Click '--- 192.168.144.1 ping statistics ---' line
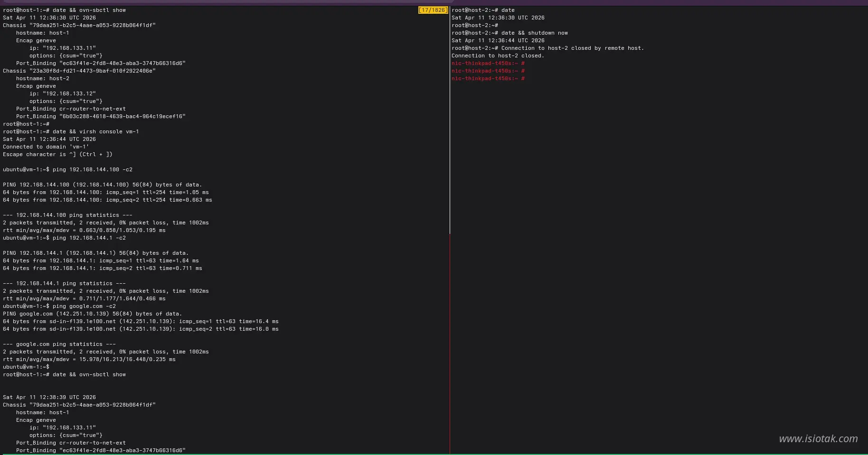This screenshot has height=455, width=868. (x=64, y=283)
